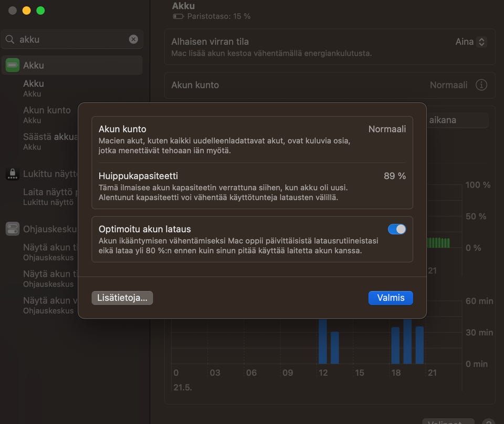Click the Ohjauskeskus sidebar icon

point(13,229)
